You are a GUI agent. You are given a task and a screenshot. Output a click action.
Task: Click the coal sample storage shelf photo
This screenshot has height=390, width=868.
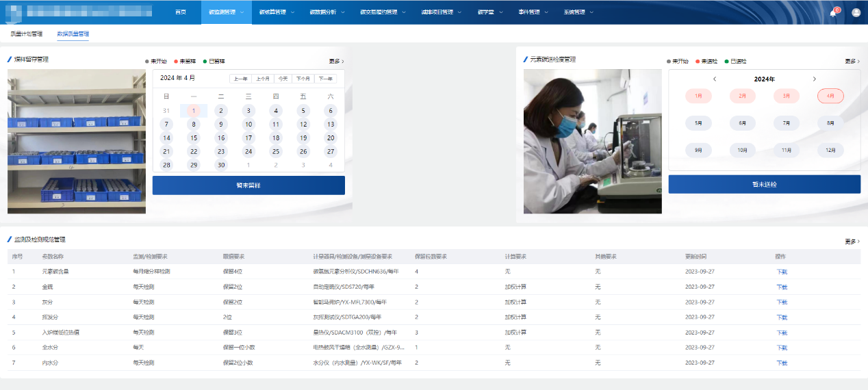[x=77, y=142]
